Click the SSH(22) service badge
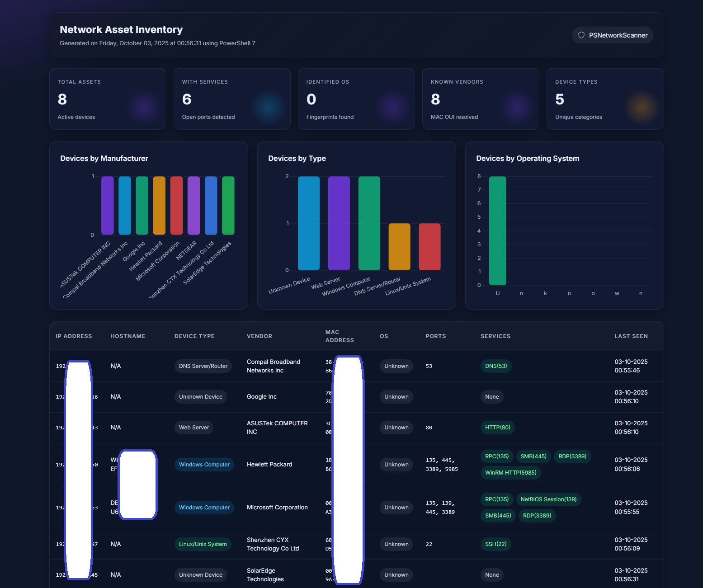The width and height of the screenshot is (703, 588). (x=495, y=544)
